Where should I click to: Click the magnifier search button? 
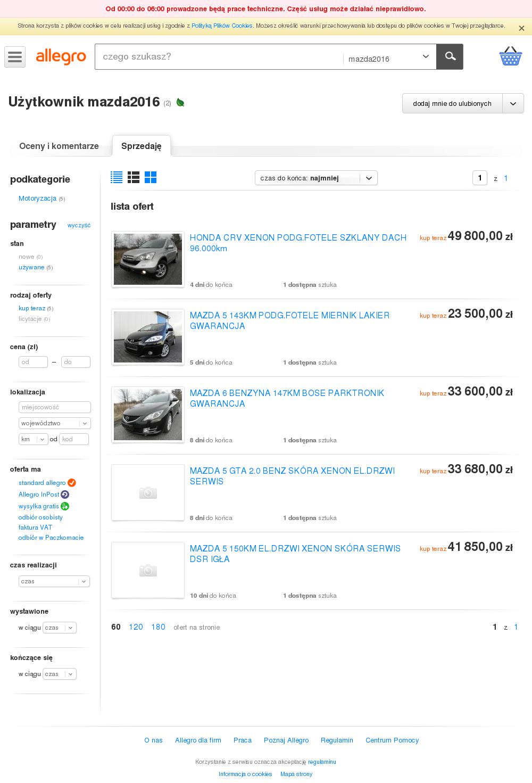coord(450,56)
